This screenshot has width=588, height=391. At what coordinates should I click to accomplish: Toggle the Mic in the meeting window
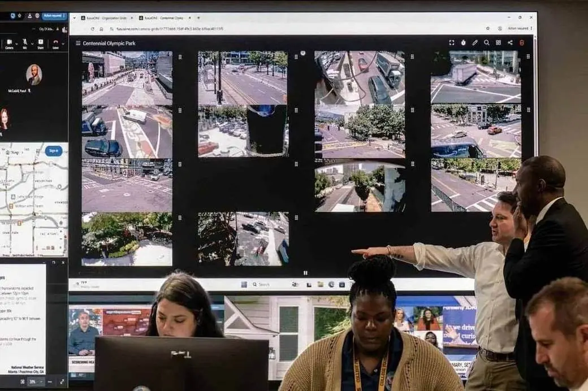[25, 44]
